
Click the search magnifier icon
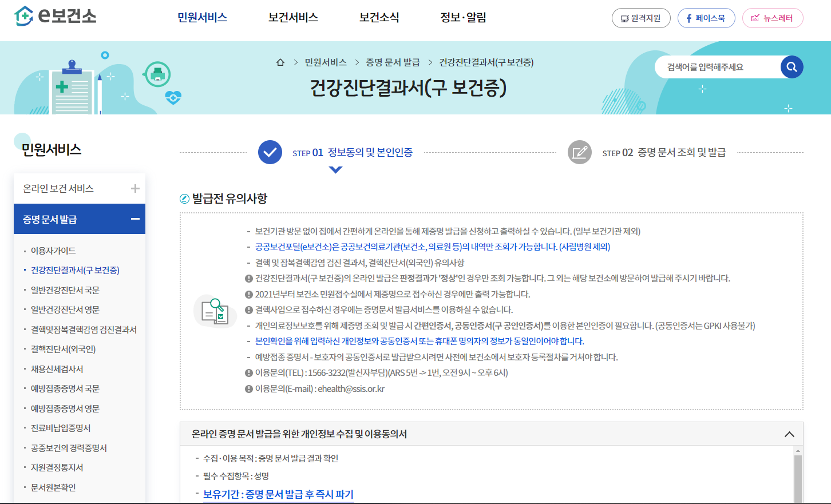coord(792,67)
